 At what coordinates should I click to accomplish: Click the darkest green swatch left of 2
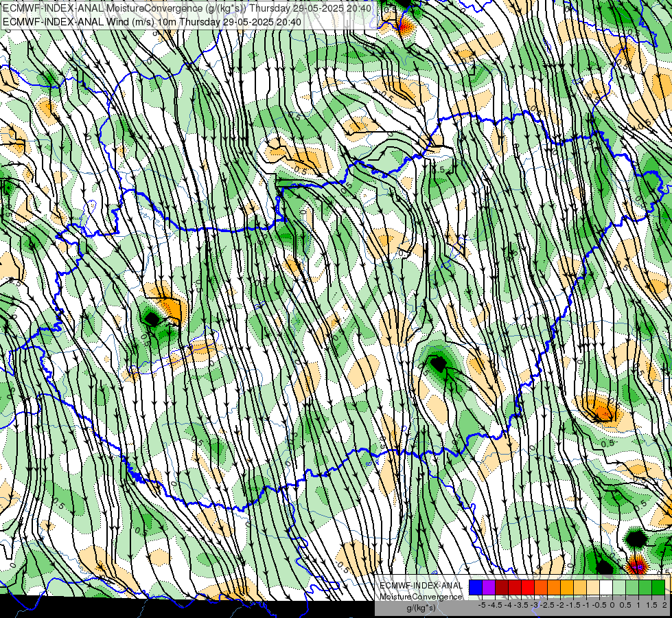tap(658, 587)
